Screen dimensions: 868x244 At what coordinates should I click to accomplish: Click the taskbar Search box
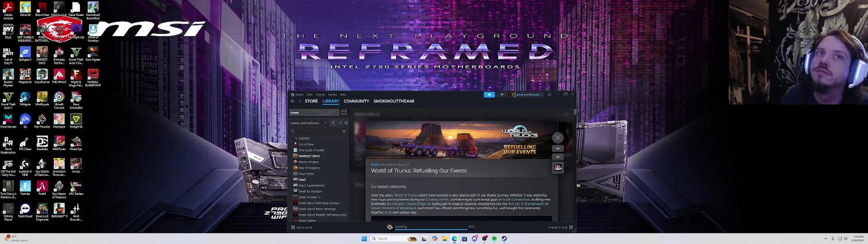click(x=394, y=239)
